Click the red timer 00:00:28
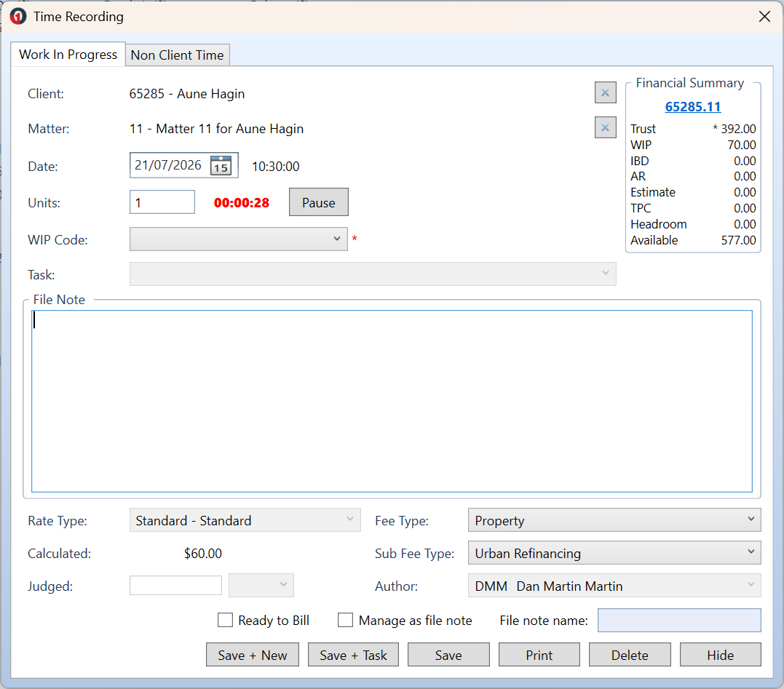The image size is (784, 689). tap(242, 202)
